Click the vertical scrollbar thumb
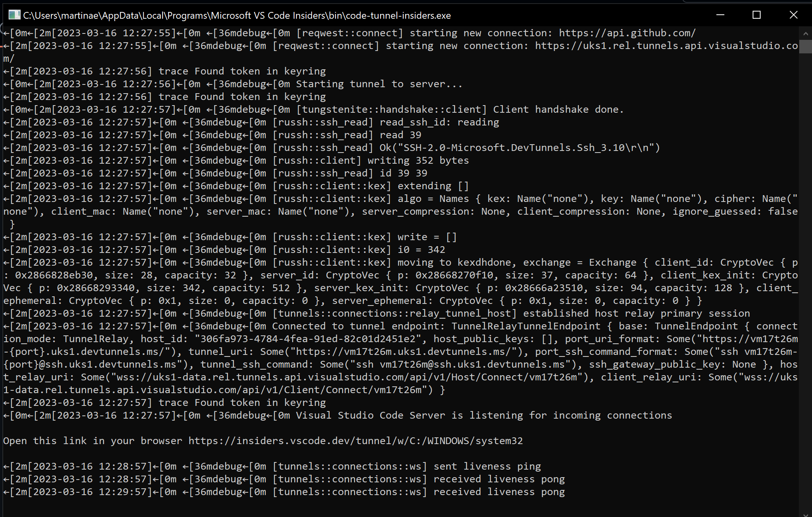 click(x=806, y=46)
